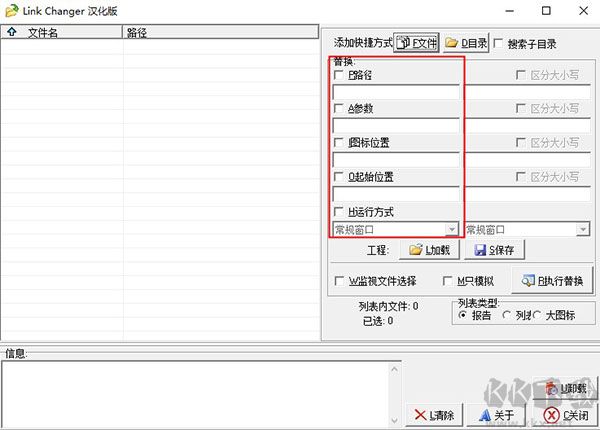Click the right A参数 replacement input field
The image size is (600, 430).
coord(528,126)
